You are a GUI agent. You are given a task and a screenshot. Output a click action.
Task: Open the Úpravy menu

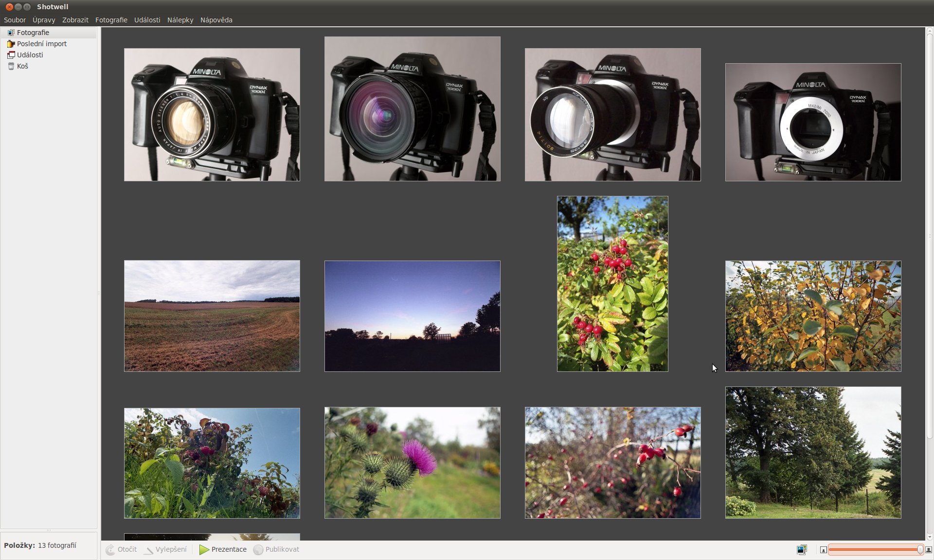[x=44, y=20]
